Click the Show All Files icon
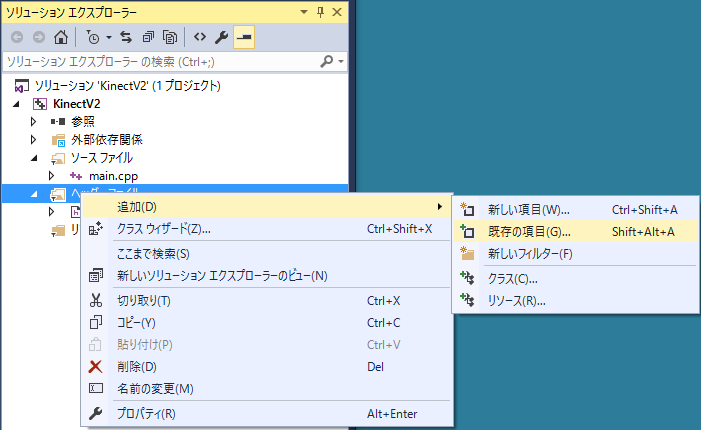Viewport: 701px width, 430px height. pyautogui.click(x=170, y=37)
